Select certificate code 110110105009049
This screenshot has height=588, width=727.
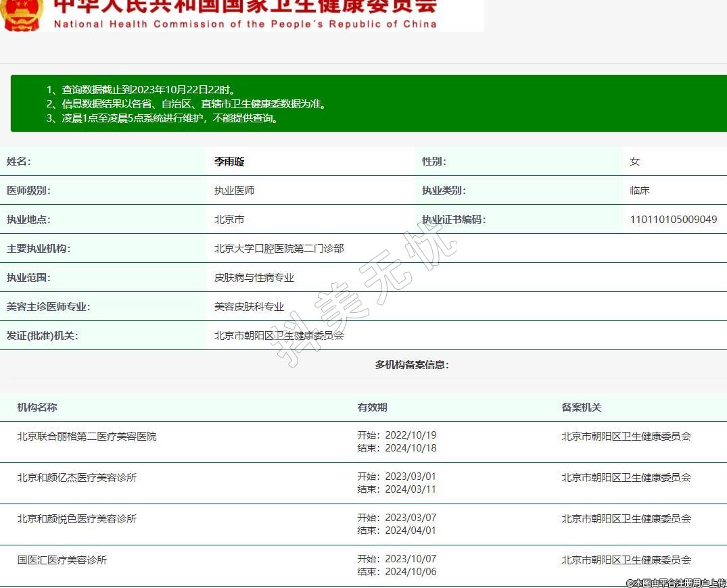[673, 220]
